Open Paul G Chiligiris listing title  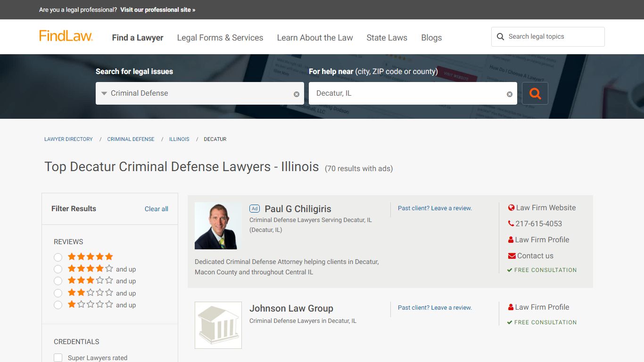click(x=298, y=209)
